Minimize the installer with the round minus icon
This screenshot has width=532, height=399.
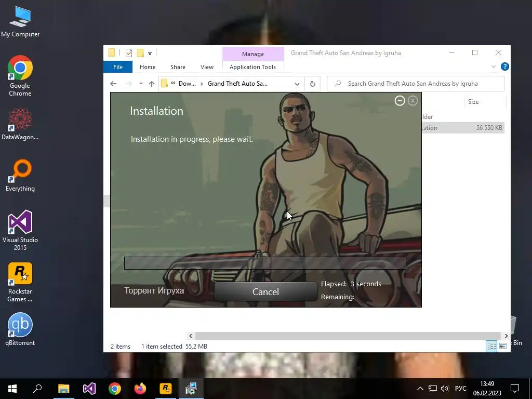click(400, 101)
